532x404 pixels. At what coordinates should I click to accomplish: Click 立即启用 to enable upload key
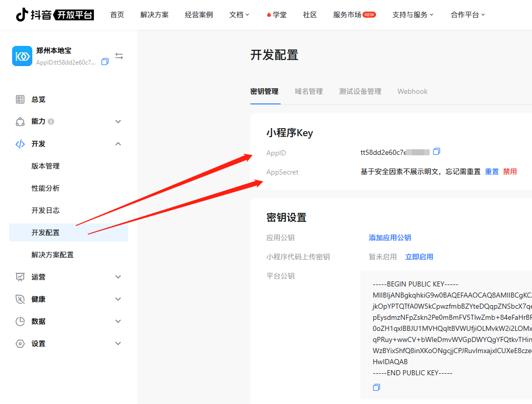[419, 257]
